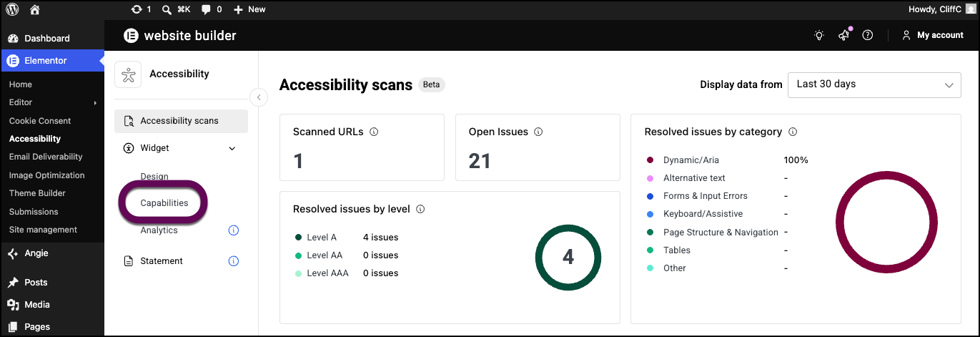The image size is (980, 337).
Task: Select Accessibility scans in sidebar
Action: coord(181,121)
